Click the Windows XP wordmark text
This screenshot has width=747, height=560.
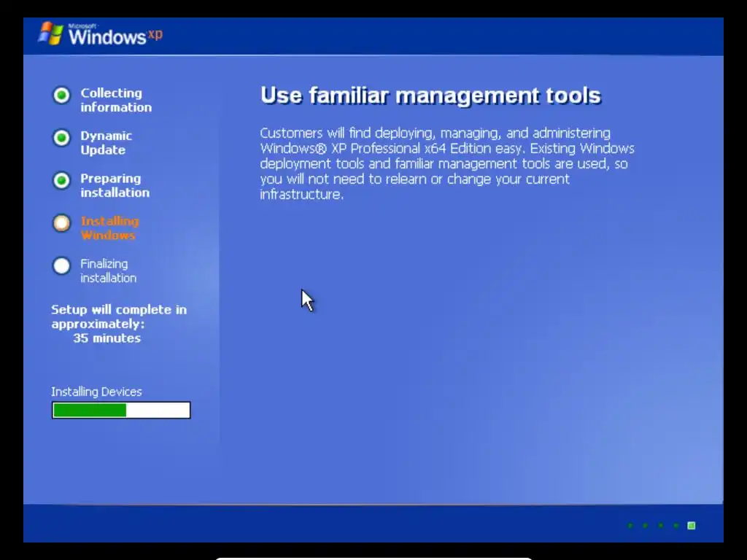click(x=115, y=35)
